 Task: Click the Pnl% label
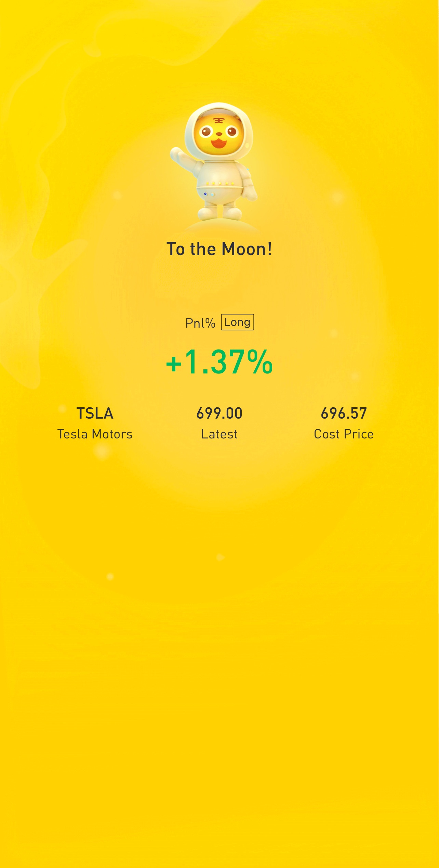200,323
